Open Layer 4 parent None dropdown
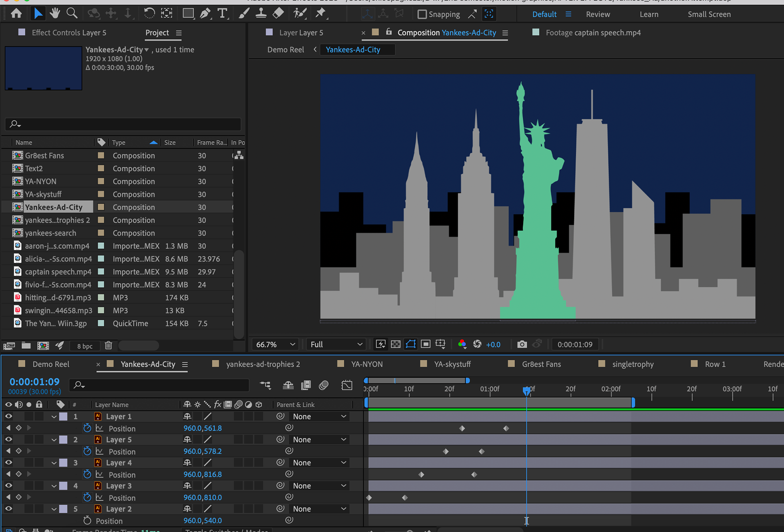The width and height of the screenshot is (784, 532). (319, 463)
